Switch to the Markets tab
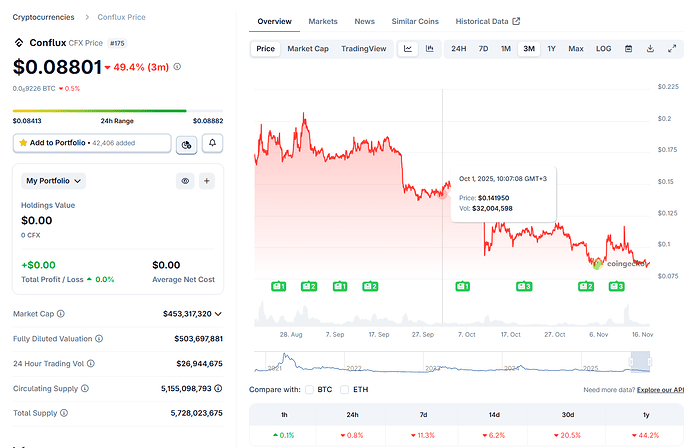Screen dimensions: 690x448 coord(322,21)
